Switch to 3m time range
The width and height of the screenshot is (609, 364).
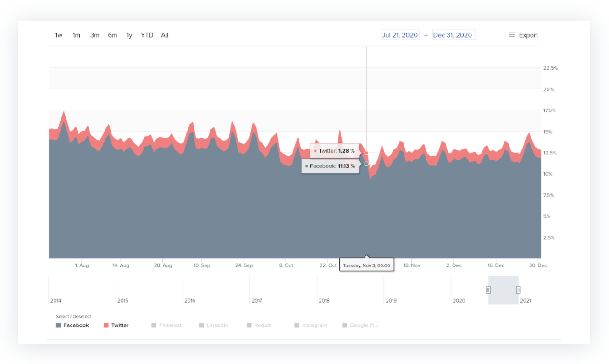pos(94,35)
